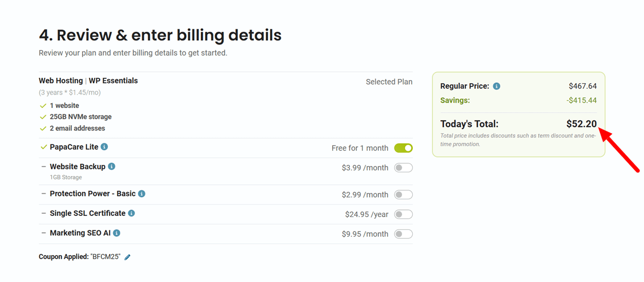Show info for Single SSL Certificate
Screen dimensions: 644x282
[x=131, y=213]
